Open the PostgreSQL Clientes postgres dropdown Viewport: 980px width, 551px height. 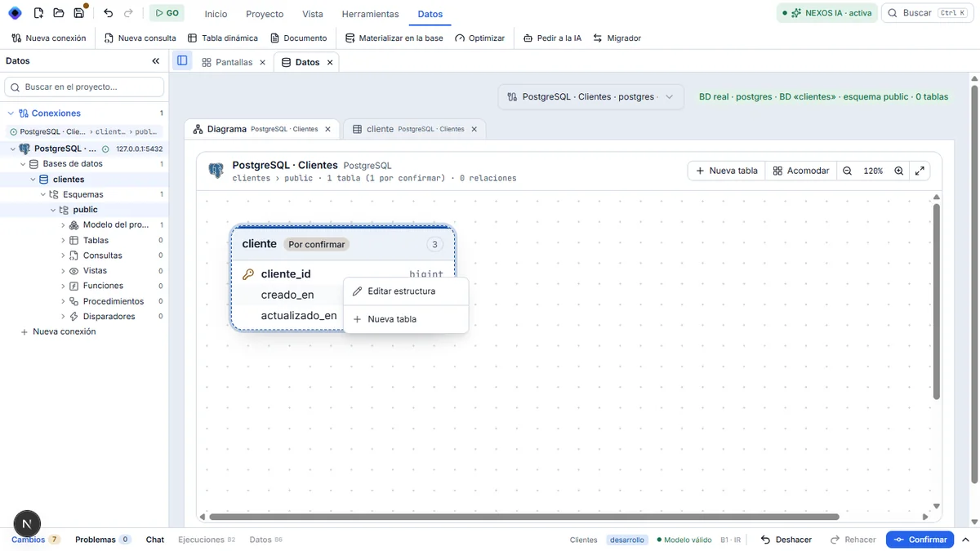click(x=590, y=96)
